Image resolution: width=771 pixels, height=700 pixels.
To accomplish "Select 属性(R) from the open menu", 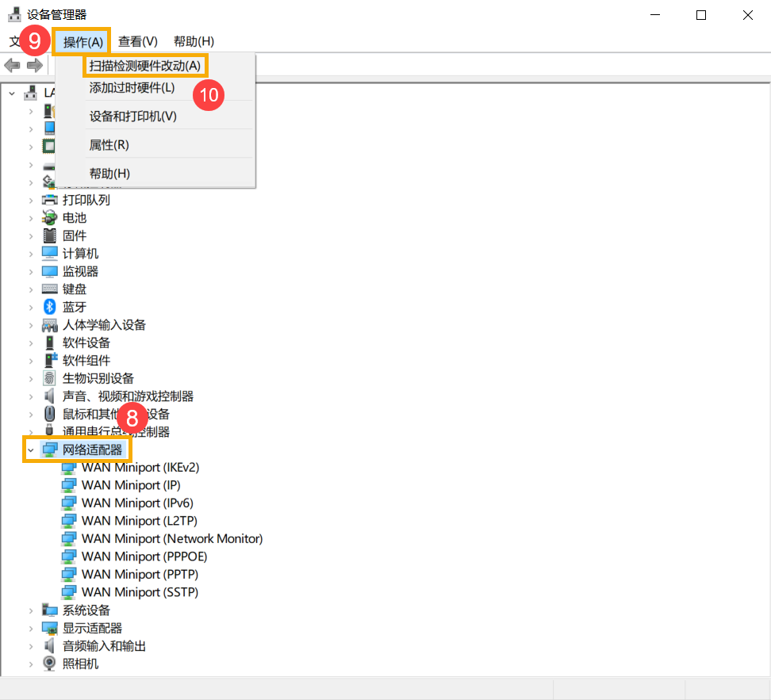I will [x=109, y=144].
